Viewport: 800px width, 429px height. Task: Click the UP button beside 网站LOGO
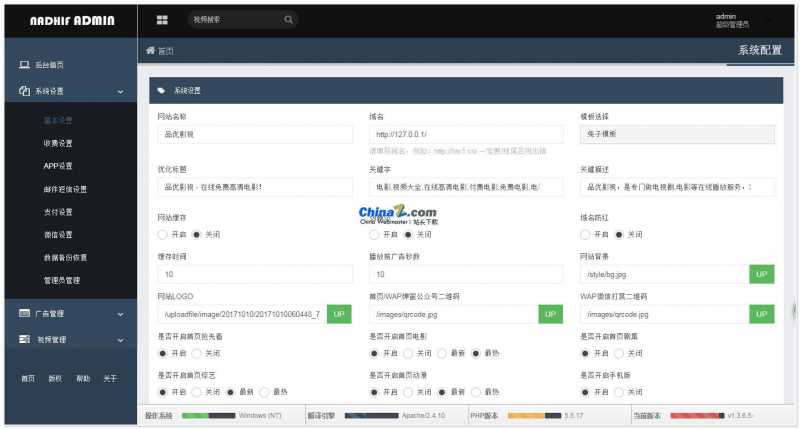pos(339,314)
